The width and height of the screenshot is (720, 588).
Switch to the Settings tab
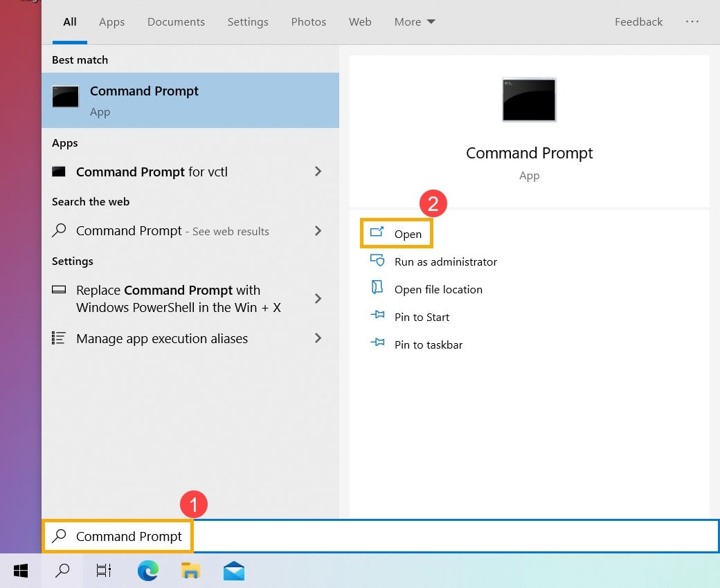[x=248, y=21]
